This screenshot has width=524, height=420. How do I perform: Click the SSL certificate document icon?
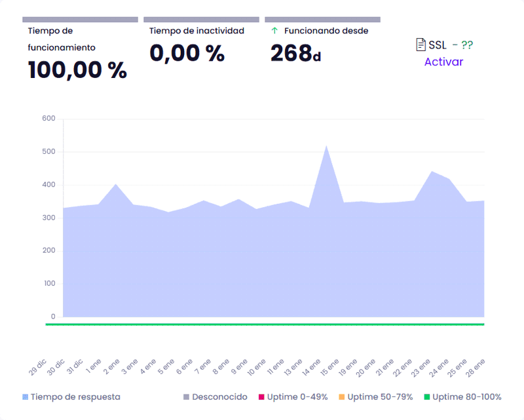point(421,45)
